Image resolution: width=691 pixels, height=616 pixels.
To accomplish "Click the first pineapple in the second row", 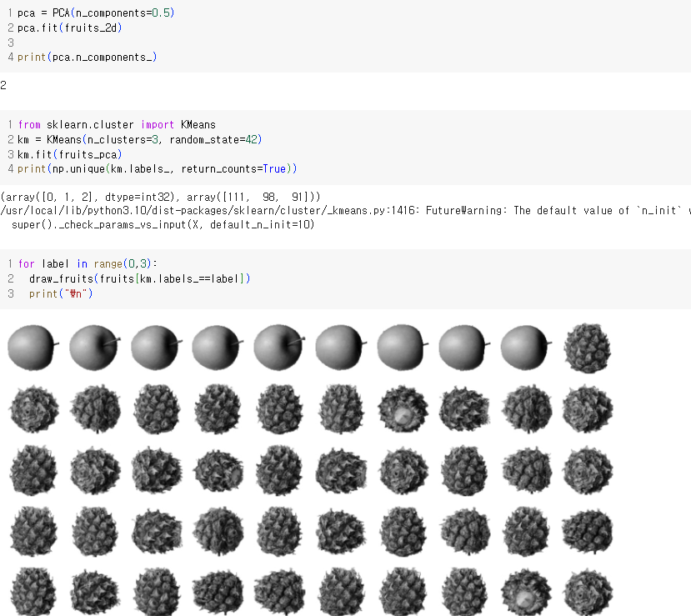I will point(34,409).
